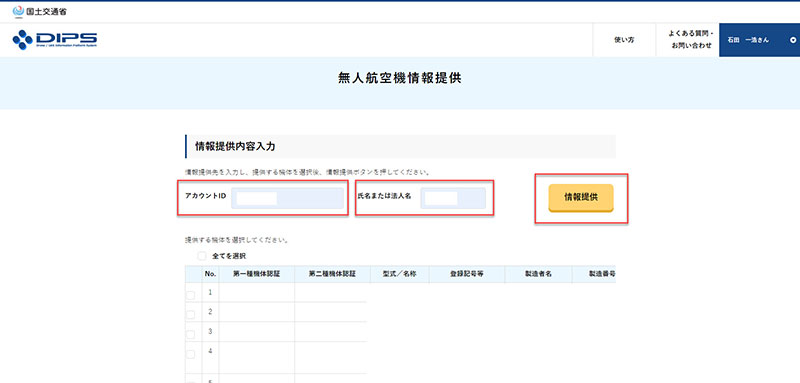This screenshot has width=800, height=383.
Task: Click the arrow icon beside the user name
Action: click(x=793, y=40)
